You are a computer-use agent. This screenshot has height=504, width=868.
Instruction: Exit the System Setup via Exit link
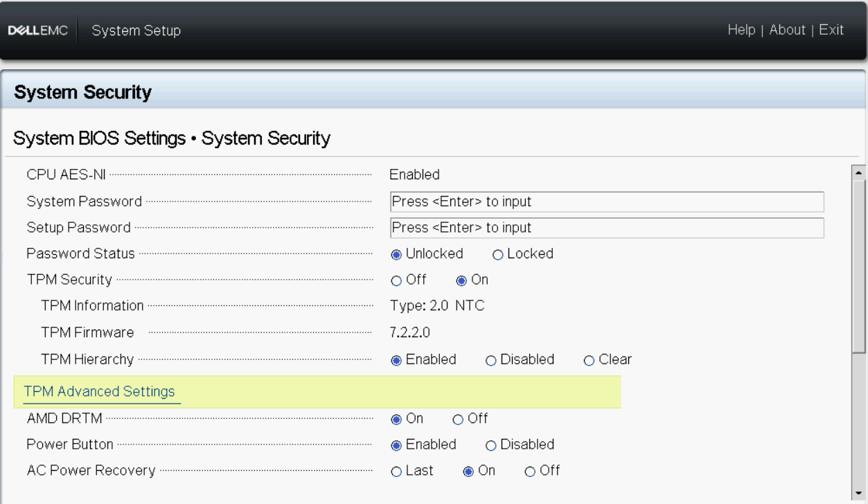831,30
